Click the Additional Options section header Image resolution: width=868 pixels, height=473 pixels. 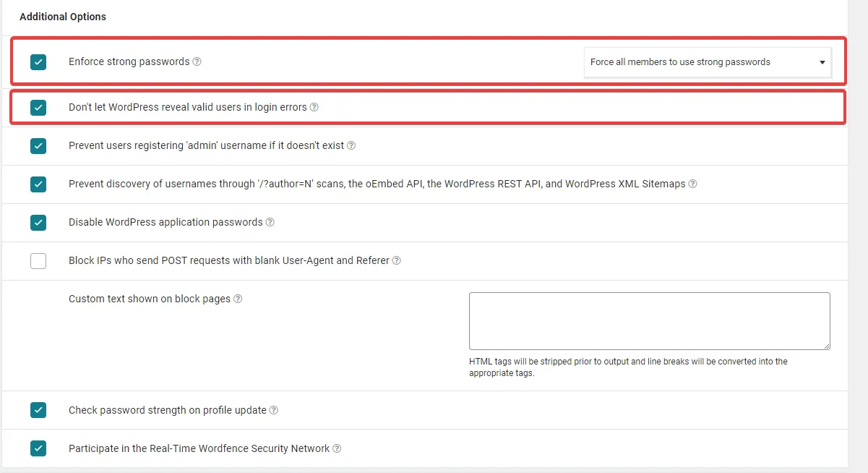(62, 16)
